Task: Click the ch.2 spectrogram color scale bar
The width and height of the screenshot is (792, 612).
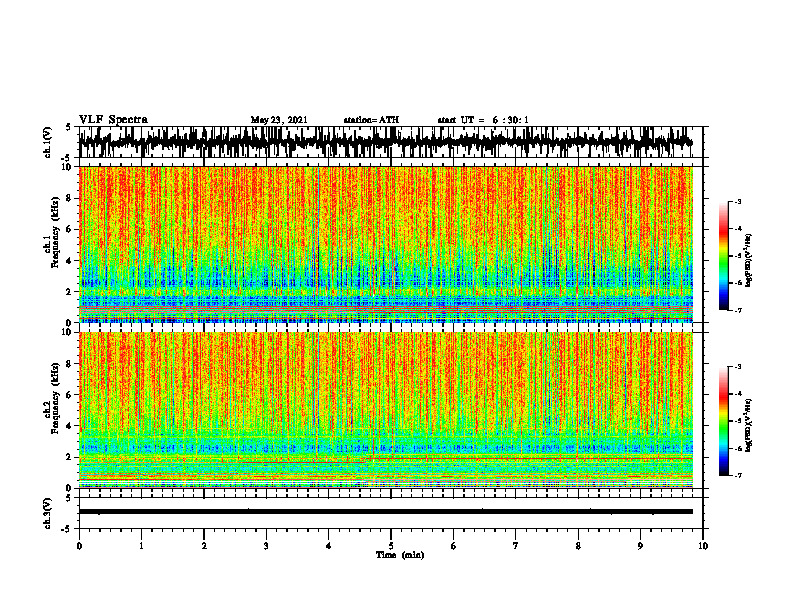Action: [723, 421]
